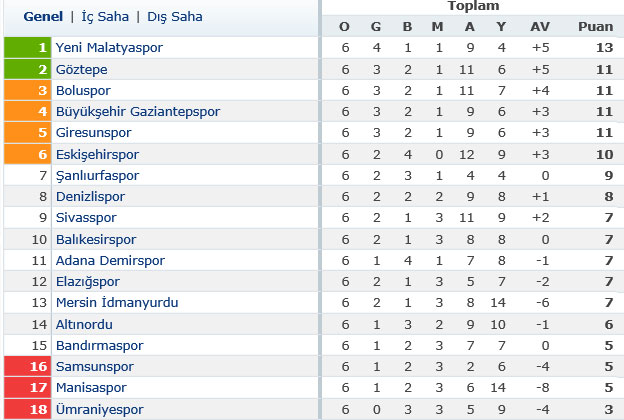The image size is (624, 420).
Task: Click the Göztepe team name
Action: (82, 70)
